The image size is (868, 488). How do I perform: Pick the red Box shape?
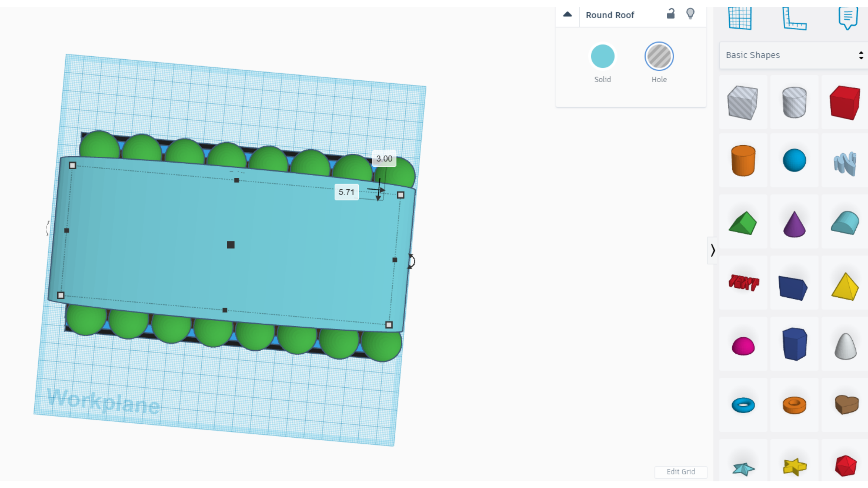(844, 102)
